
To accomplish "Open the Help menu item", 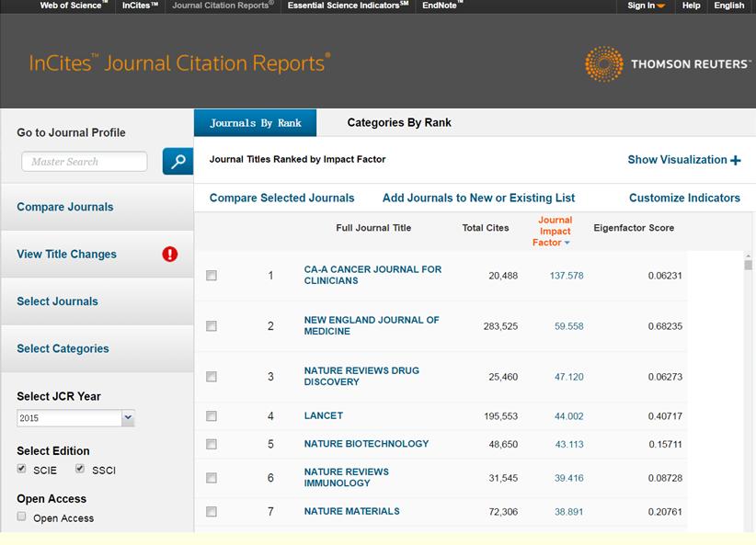I will click(x=691, y=6).
